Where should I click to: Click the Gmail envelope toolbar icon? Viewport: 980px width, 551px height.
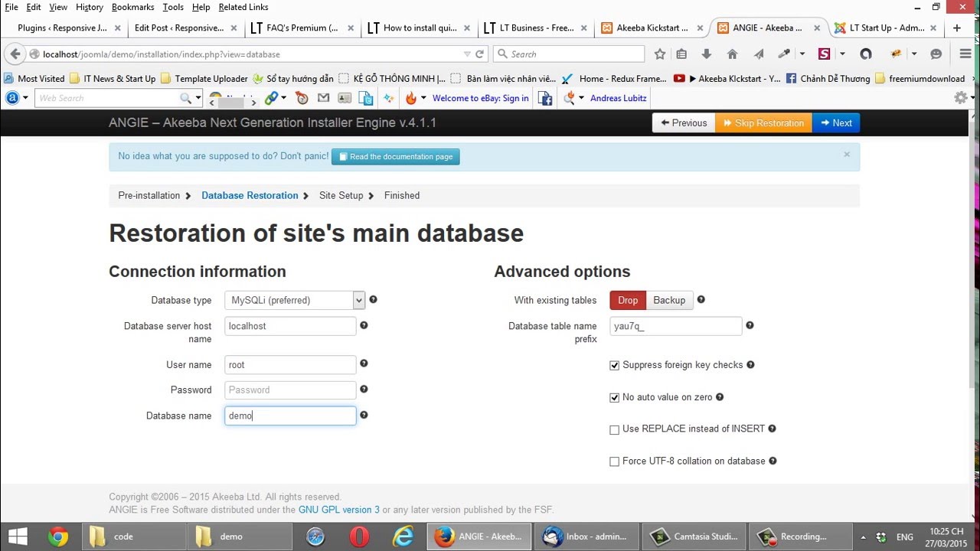[x=323, y=98]
